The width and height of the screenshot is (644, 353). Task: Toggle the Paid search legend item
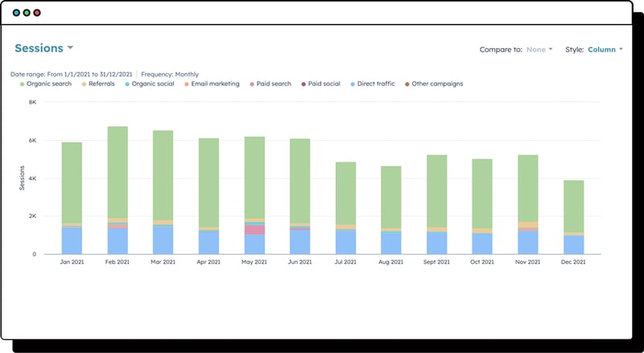click(x=270, y=84)
